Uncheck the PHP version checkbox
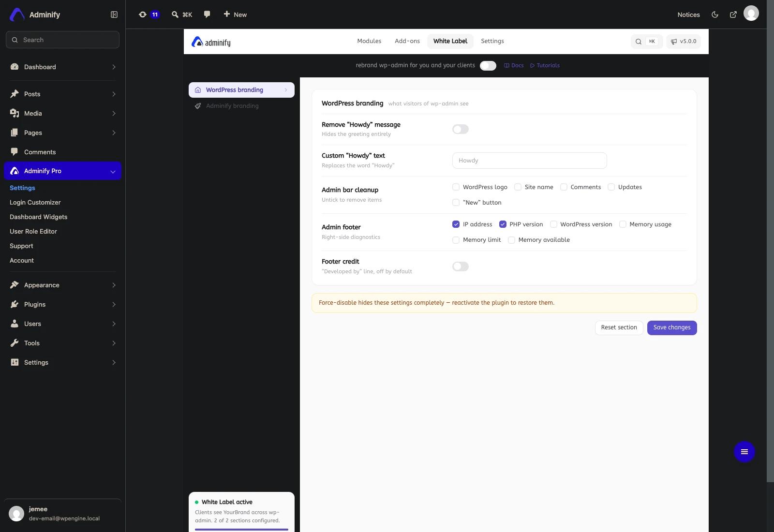 click(x=503, y=224)
